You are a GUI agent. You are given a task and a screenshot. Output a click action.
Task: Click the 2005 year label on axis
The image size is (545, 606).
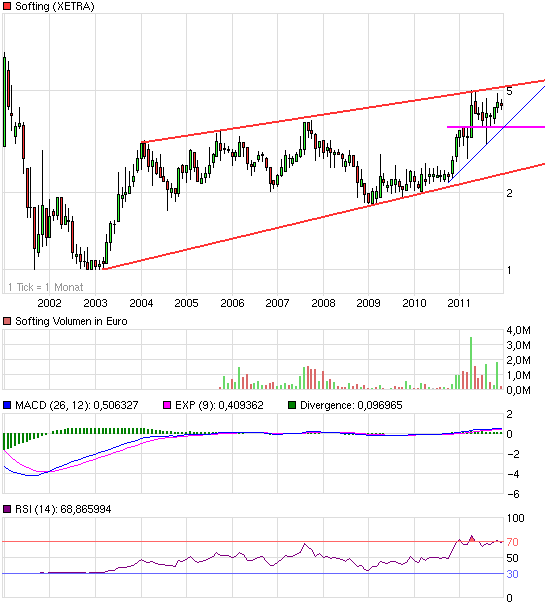186,303
